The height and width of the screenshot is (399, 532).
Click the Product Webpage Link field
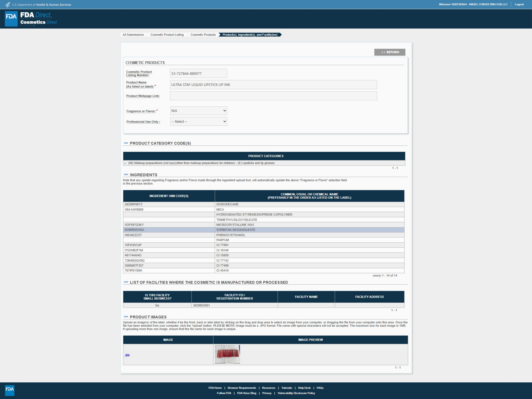pos(273,96)
